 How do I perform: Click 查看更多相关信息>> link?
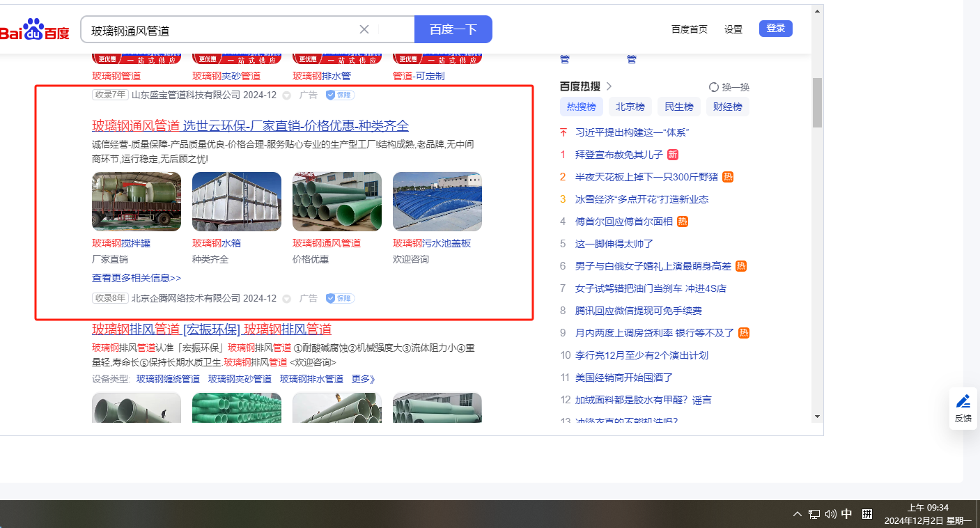(137, 277)
